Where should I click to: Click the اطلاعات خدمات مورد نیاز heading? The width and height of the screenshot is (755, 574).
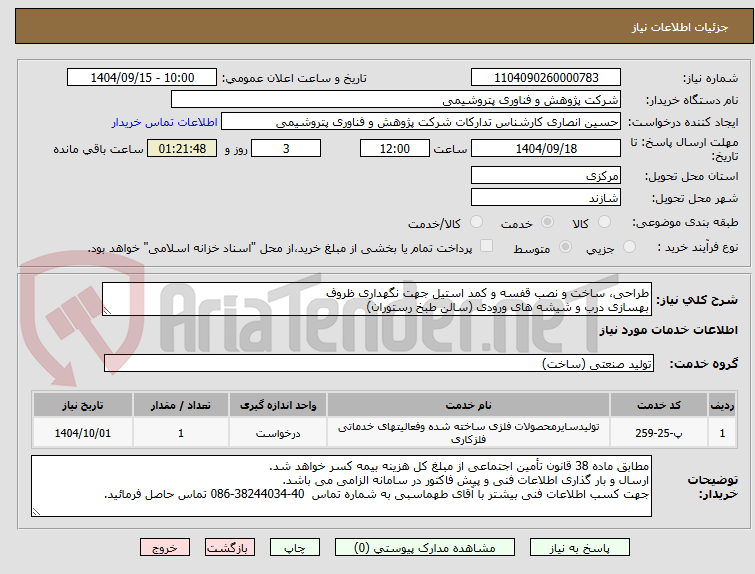(x=668, y=330)
